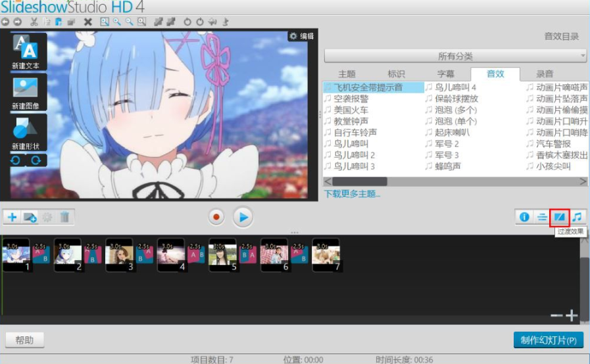Click the sound list horizontal scrollbar thumb
Screen dimensions: 590x364
359,181
